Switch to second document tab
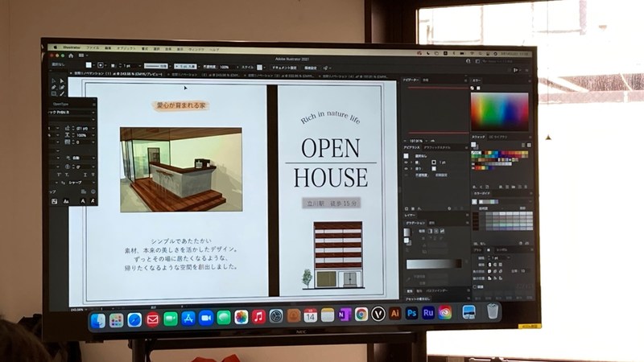Image resolution: width=644 pixels, height=362 pixels. 206,75
